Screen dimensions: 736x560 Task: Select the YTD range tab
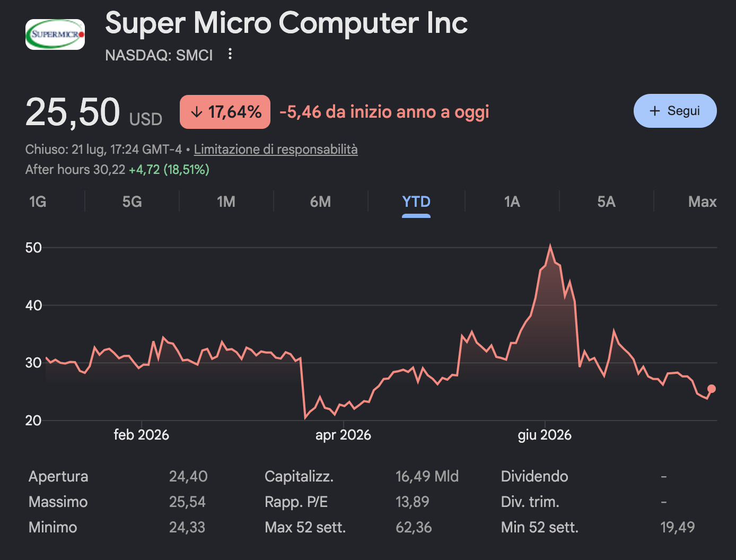pos(416,202)
